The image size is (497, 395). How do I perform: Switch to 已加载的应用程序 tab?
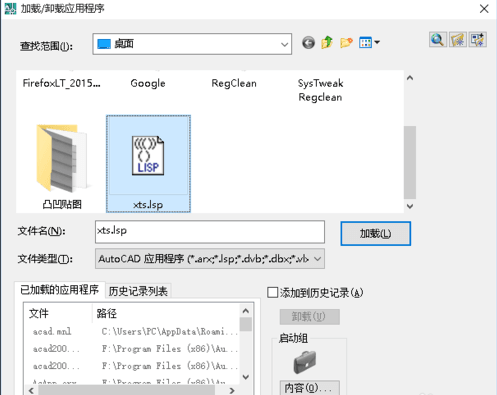click(60, 290)
